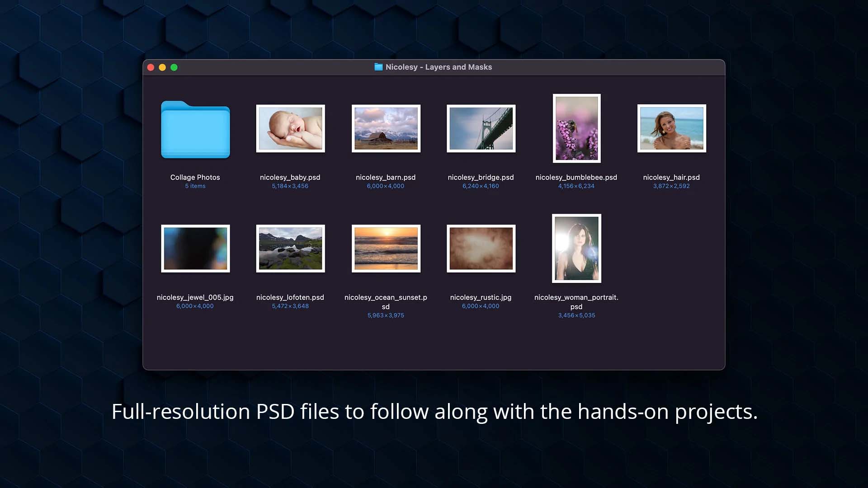868x488 pixels.
Task: Click the 'nicolesy_bumblebee.psd' file name
Action: 576,177
